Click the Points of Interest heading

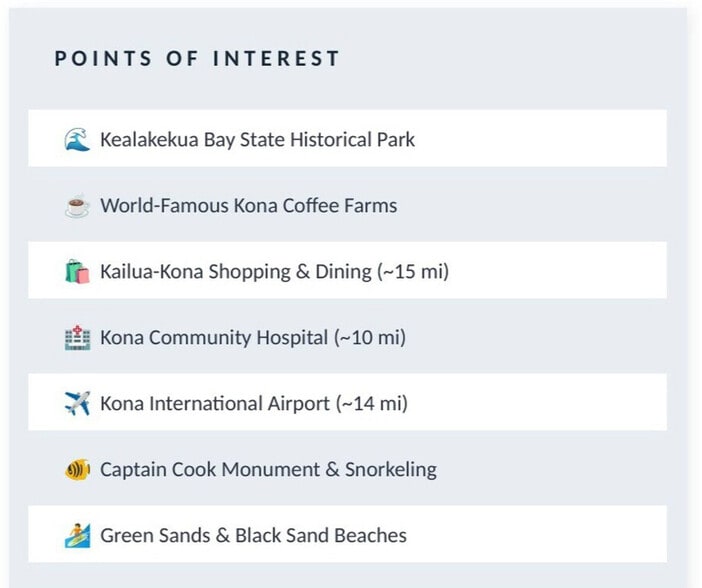(x=197, y=59)
